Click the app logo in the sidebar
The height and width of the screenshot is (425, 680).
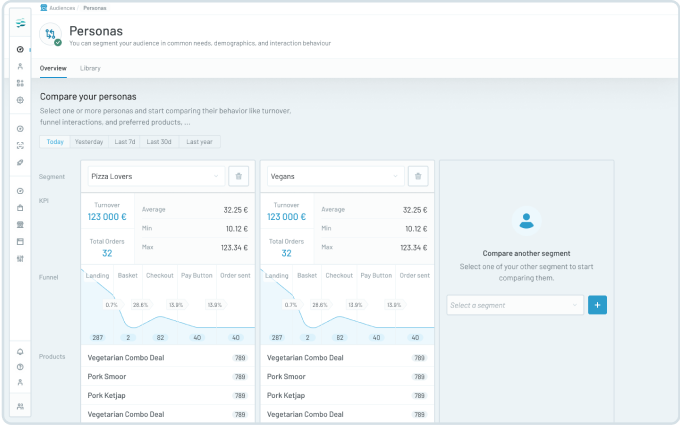click(x=20, y=24)
